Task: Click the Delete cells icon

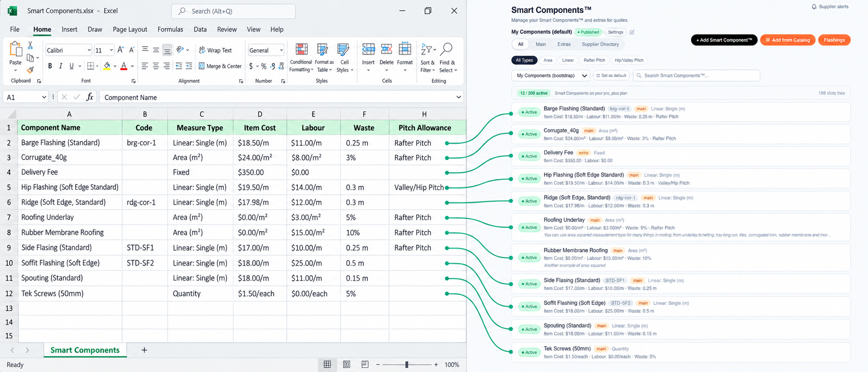Action: 386,49
